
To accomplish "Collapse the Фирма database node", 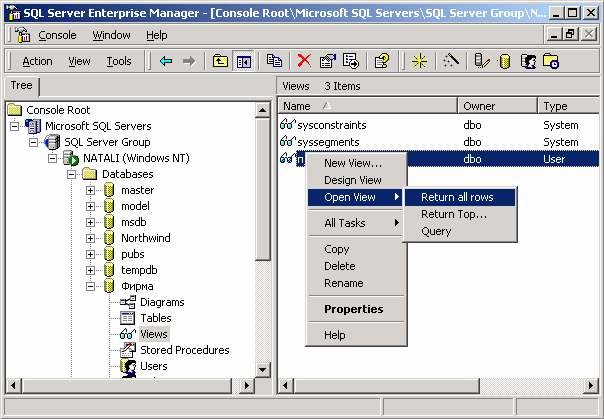I will pos(91,286).
